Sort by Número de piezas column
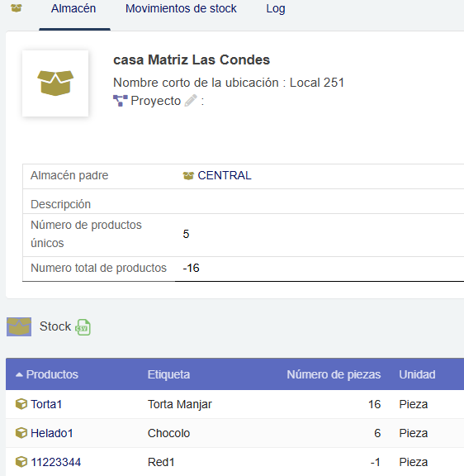Viewport: 464px width, 476px height. pyautogui.click(x=334, y=374)
